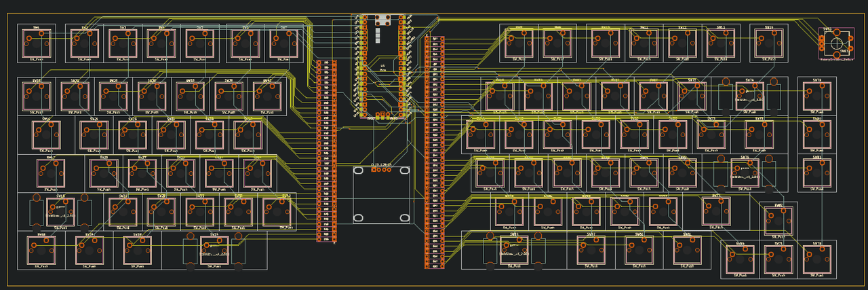Click the SW78 switch in bottom-right corner
868x290 pixels.
[816, 259]
